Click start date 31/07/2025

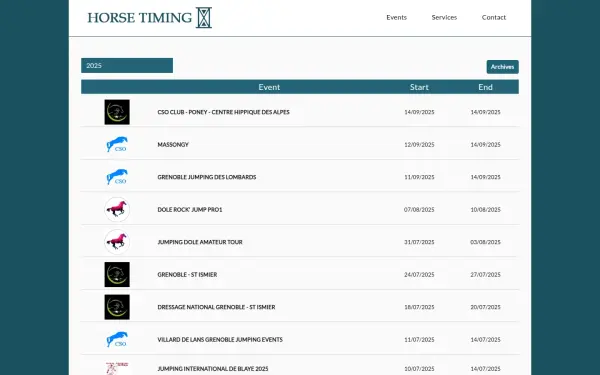click(419, 242)
